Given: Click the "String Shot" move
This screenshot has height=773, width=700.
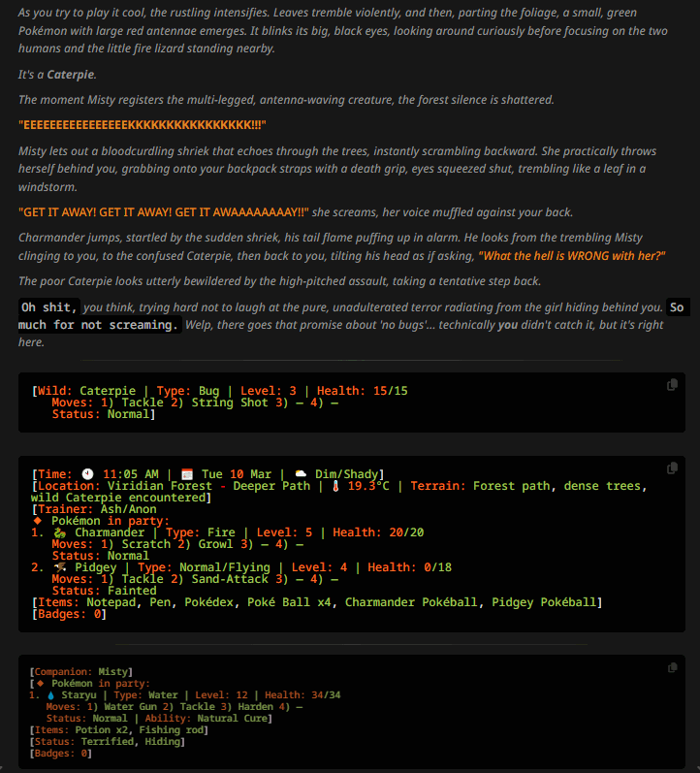Looking at the screenshot, I should tap(230, 403).
